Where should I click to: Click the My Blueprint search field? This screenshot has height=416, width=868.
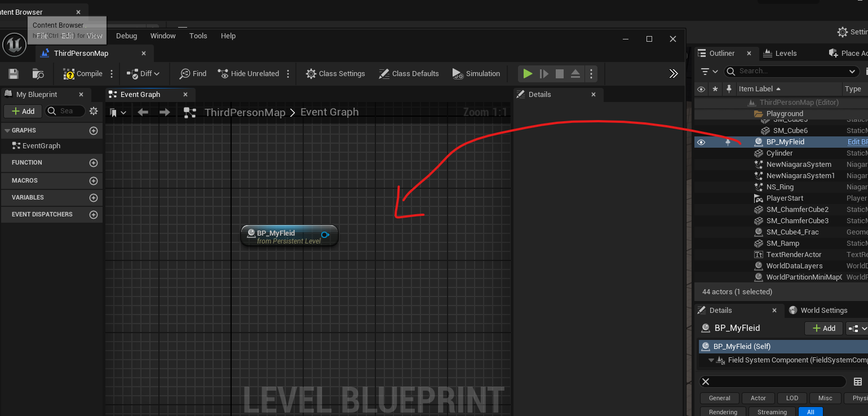coord(65,112)
